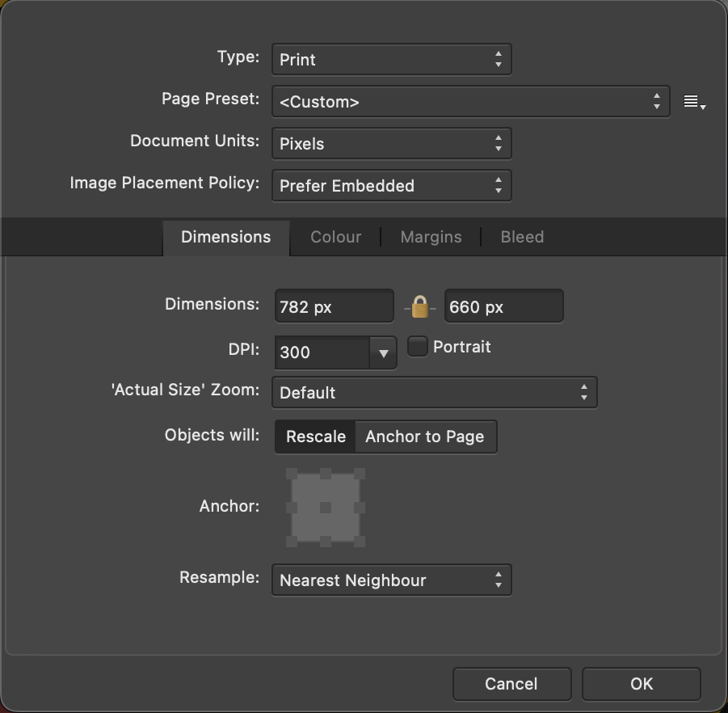This screenshot has width=728, height=713.
Task: Open the Document Units dropdown showing Pixels
Action: tap(391, 143)
